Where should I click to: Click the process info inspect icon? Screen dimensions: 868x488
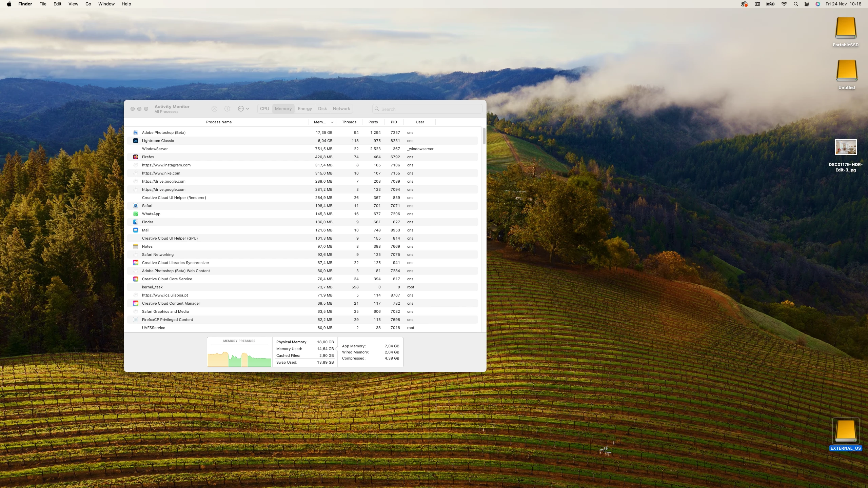tap(227, 109)
